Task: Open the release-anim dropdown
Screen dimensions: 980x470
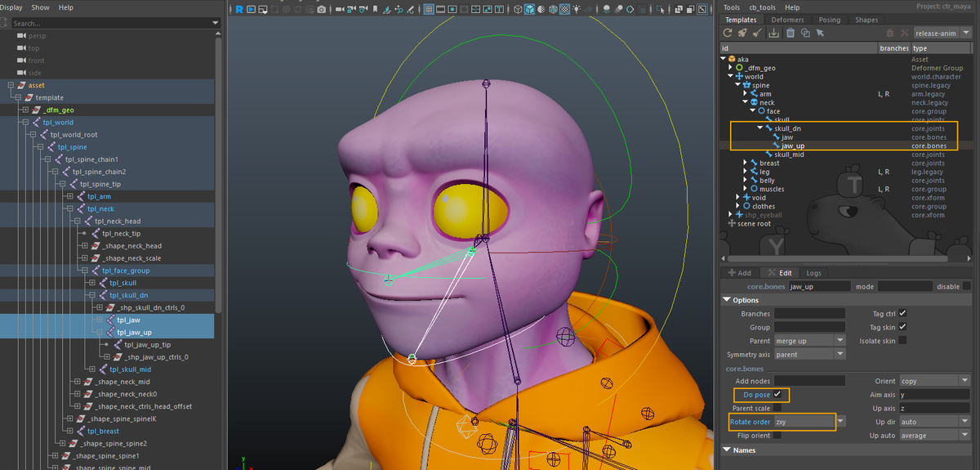Action: [943, 33]
